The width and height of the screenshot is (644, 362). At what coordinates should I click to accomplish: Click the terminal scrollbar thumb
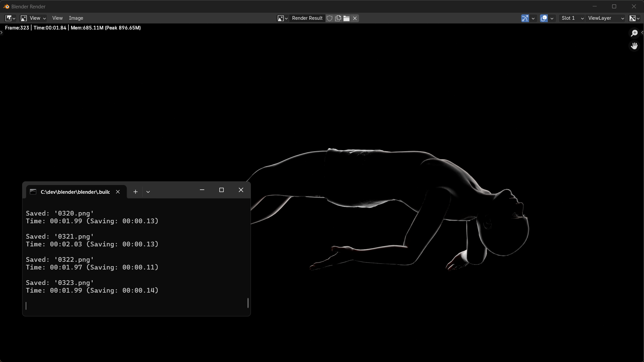pos(248,303)
